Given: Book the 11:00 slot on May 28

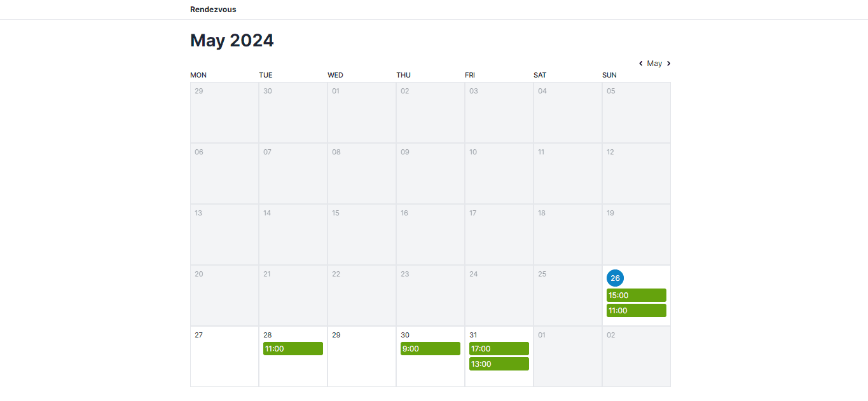Looking at the screenshot, I should tap(293, 349).
